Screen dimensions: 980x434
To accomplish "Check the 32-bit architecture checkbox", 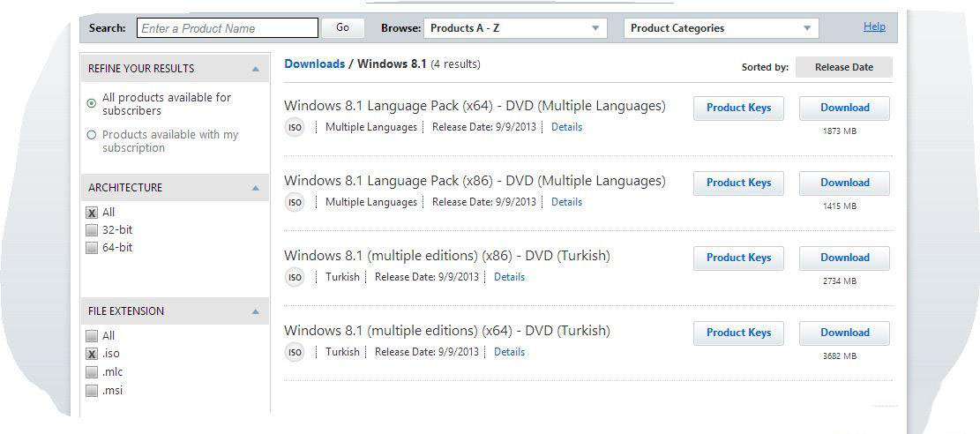I will [92, 230].
